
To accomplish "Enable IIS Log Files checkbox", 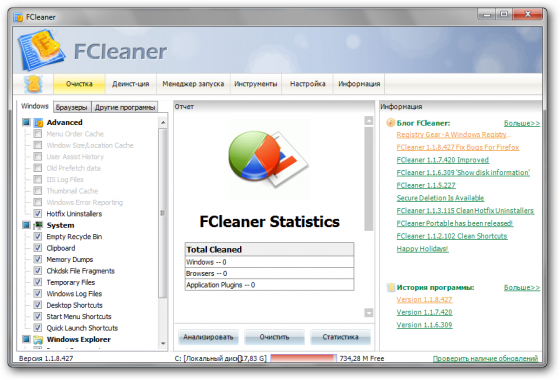I will click(x=38, y=180).
